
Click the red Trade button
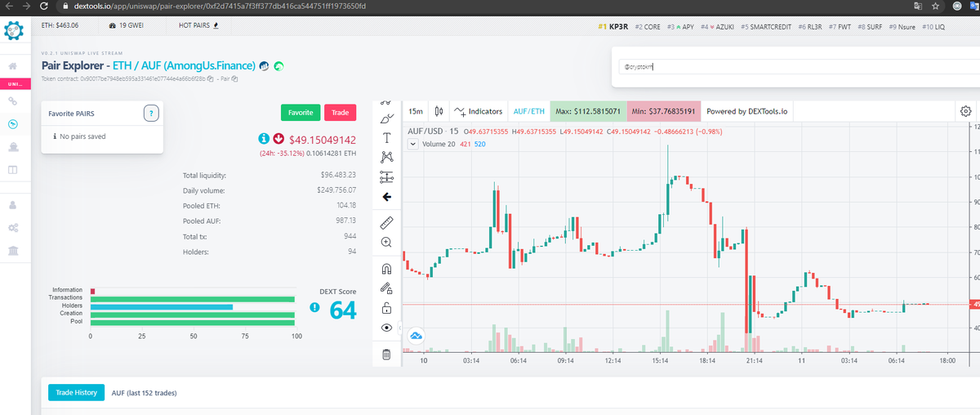click(341, 113)
